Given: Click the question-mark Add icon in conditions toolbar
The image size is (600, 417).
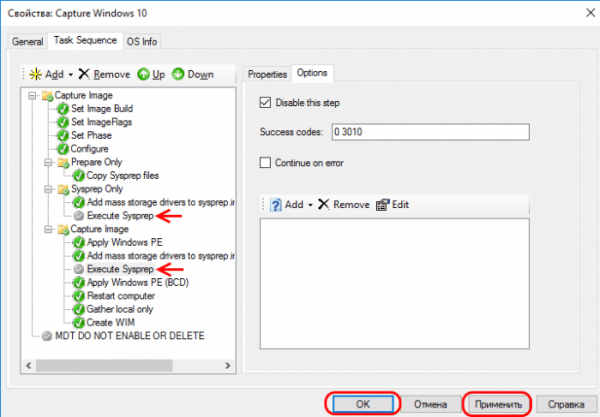Looking at the screenshot, I should click(276, 205).
